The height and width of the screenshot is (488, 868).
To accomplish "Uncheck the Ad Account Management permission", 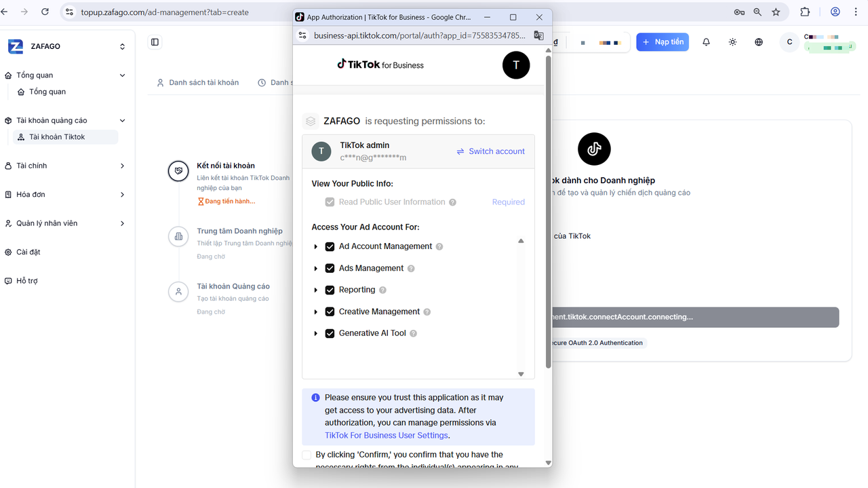I will pyautogui.click(x=330, y=246).
